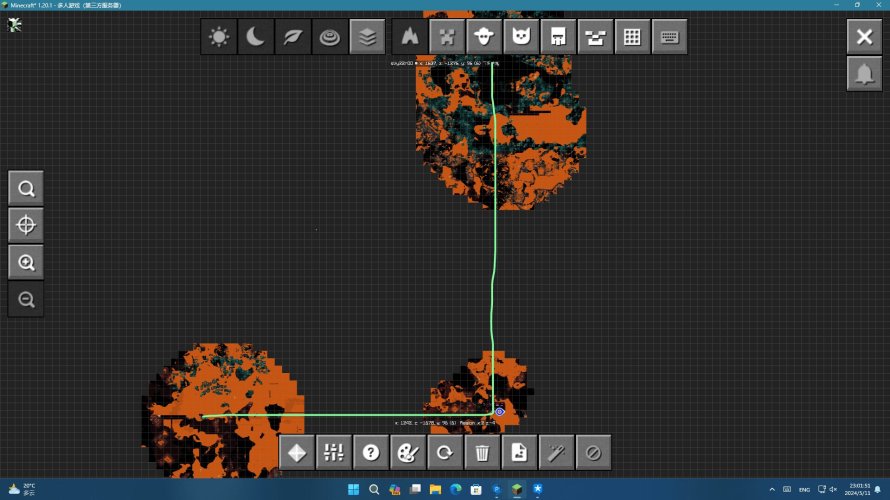
Task: Delete map using the trash button
Action: point(482,452)
